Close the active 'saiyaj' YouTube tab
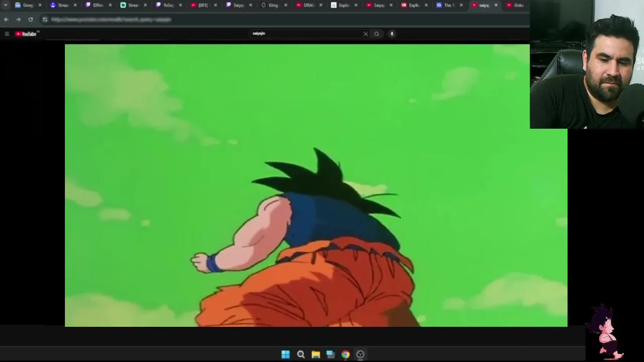 pyautogui.click(x=496, y=5)
